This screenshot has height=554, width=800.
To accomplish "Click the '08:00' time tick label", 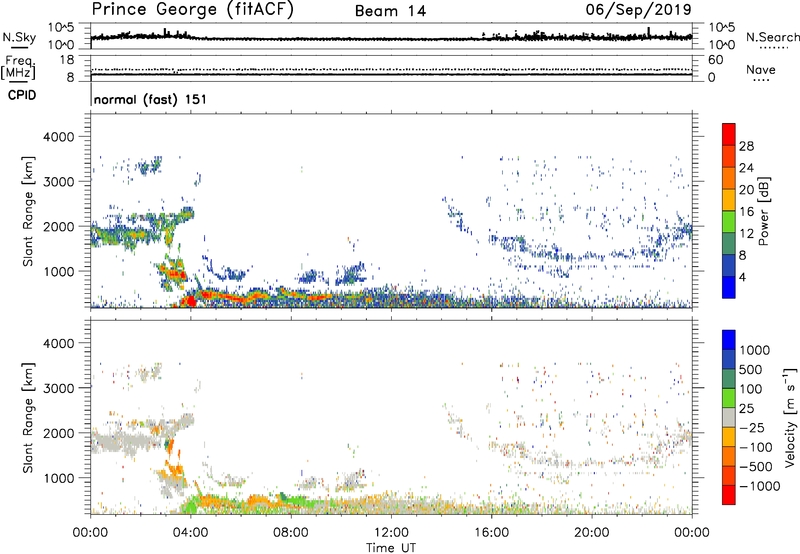I will (x=290, y=533).
